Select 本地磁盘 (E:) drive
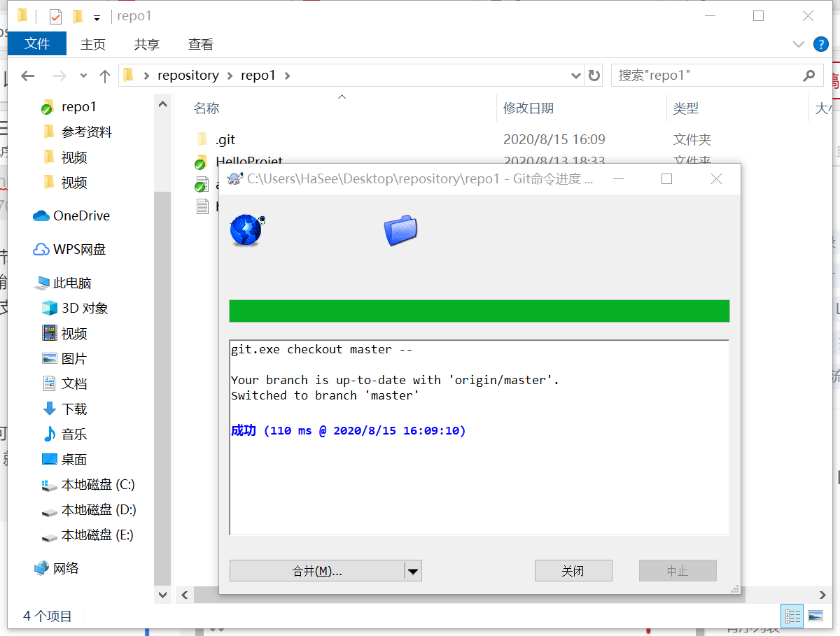The image size is (840, 636). [97, 535]
